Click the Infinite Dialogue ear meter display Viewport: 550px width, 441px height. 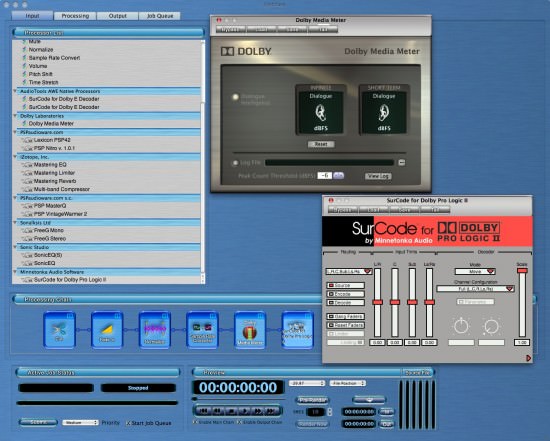(x=321, y=112)
